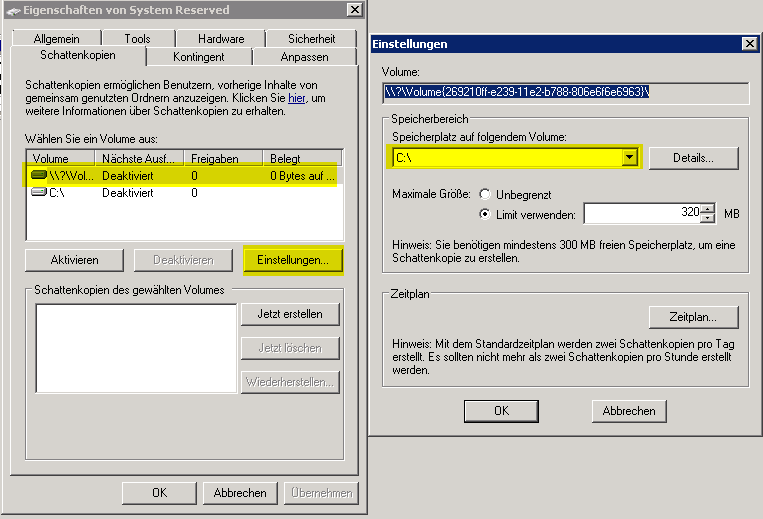Viewport: 763px width, 519px height.
Task: Confirm with OK in Einstellungen dialog
Action: click(501, 411)
